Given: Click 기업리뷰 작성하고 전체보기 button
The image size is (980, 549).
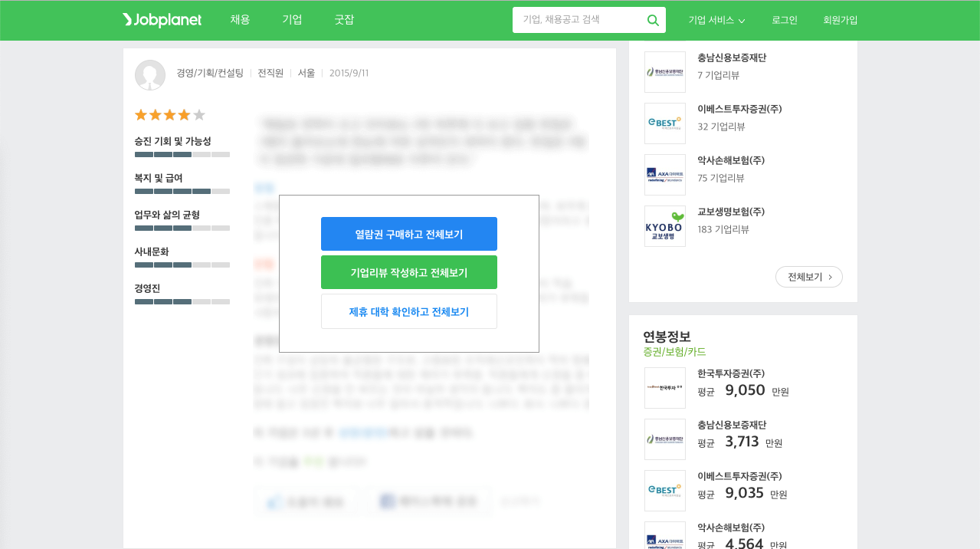Looking at the screenshot, I should [x=409, y=272].
